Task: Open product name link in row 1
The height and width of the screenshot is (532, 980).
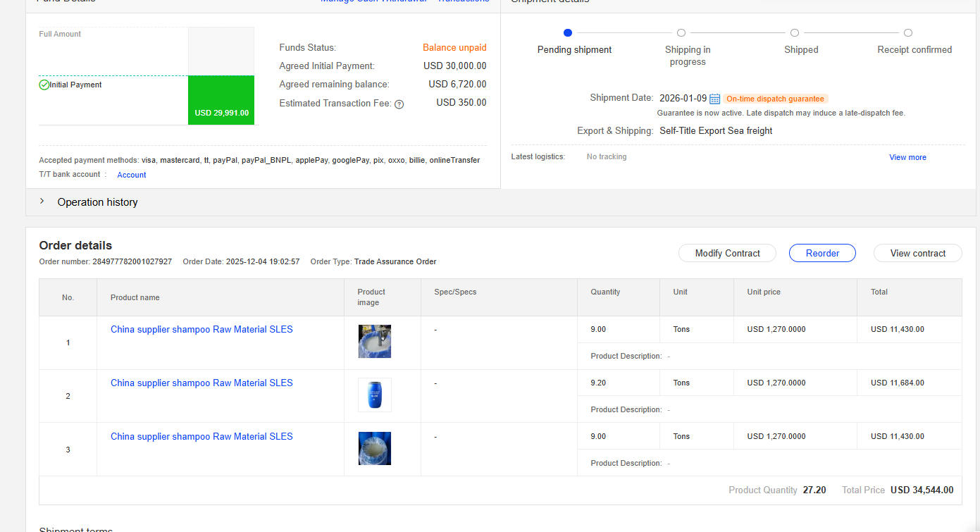Action: click(201, 329)
